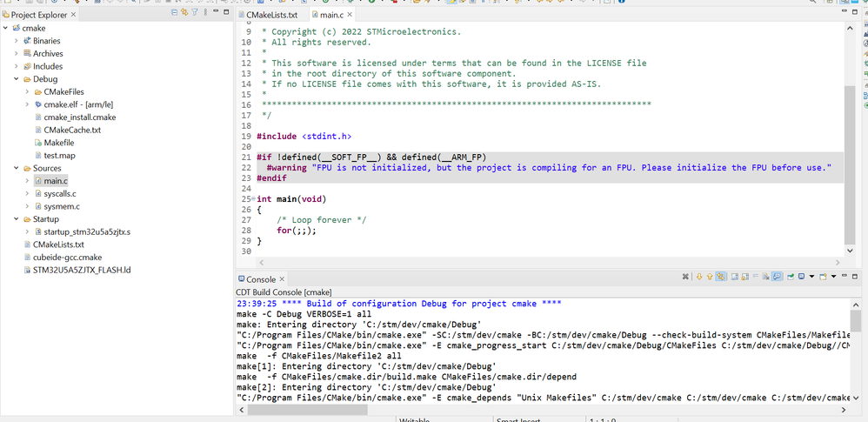Collapse all in Project Explorer toolbar
The image size is (868, 422).
175,12
